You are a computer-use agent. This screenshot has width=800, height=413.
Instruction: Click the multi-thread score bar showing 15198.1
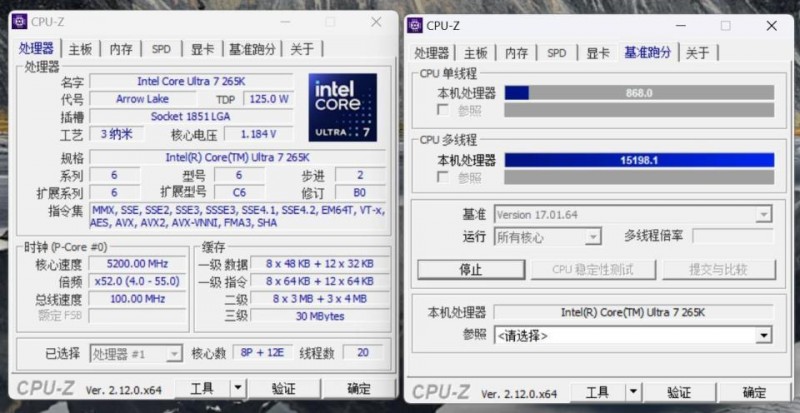pos(639,160)
